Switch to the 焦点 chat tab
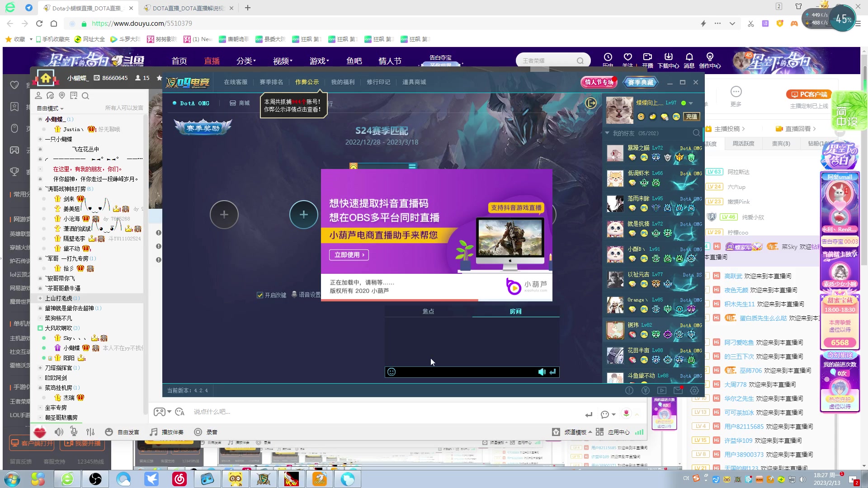The height and width of the screenshot is (488, 868). [428, 311]
